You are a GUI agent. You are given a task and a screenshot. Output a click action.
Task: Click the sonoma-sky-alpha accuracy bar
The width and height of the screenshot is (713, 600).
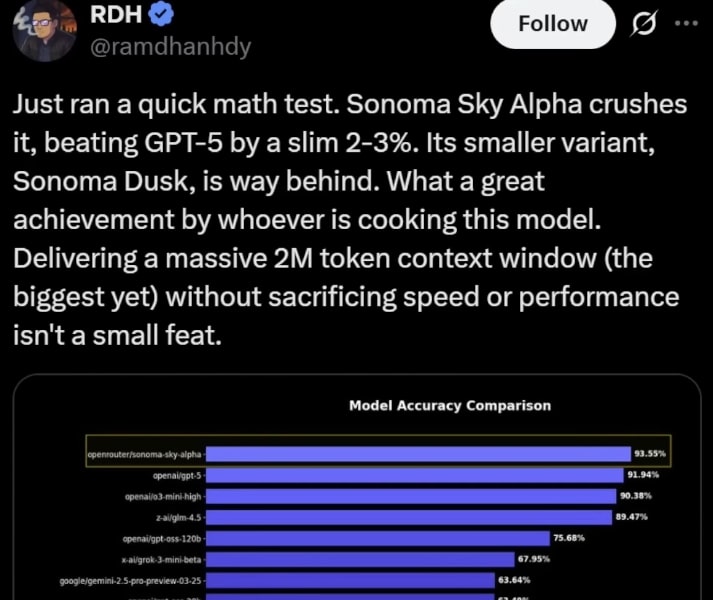pos(418,454)
